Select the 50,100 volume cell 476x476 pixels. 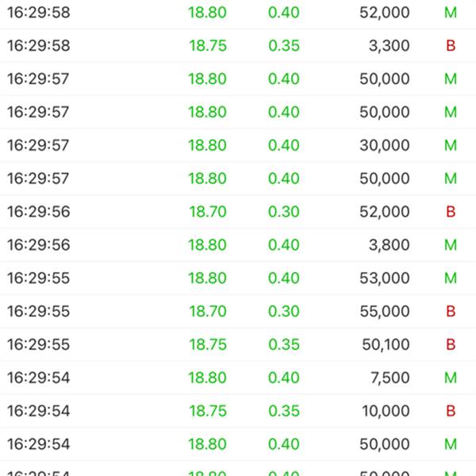[386, 344]
